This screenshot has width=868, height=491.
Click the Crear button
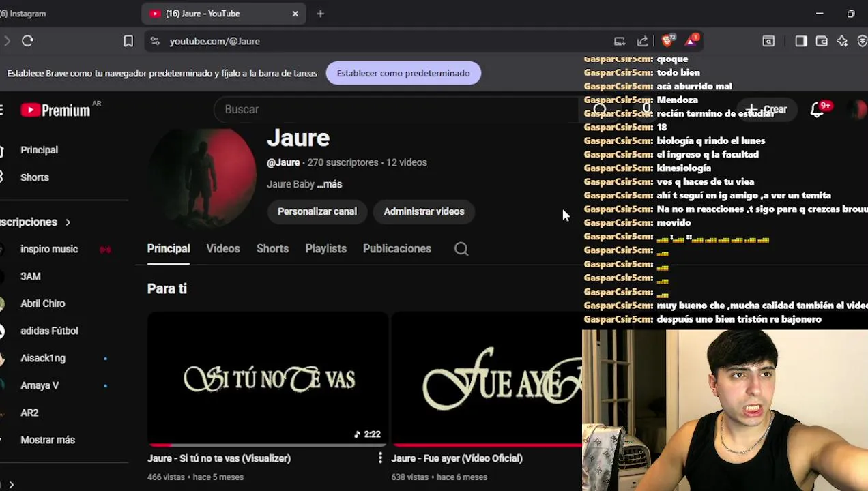768,109
